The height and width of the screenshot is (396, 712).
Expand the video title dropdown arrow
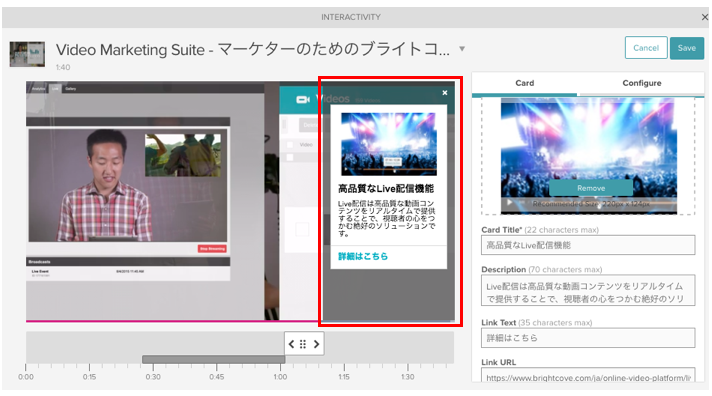[x=462, y=49]
